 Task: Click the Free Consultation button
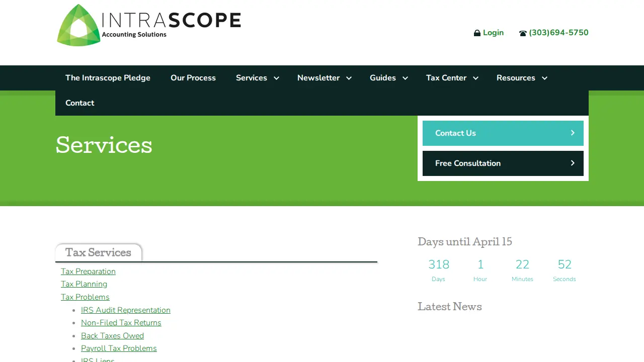click(503, 163)
